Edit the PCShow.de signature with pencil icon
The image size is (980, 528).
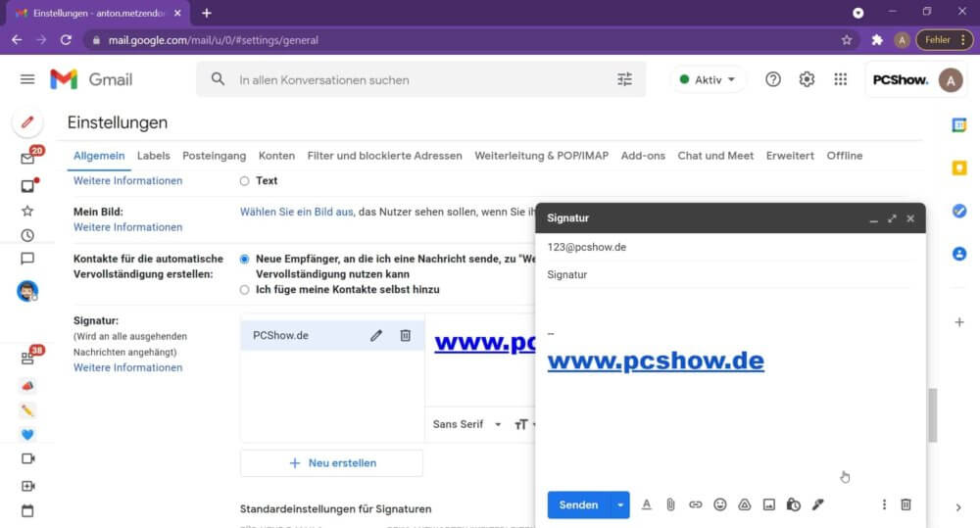coord(375,336)
